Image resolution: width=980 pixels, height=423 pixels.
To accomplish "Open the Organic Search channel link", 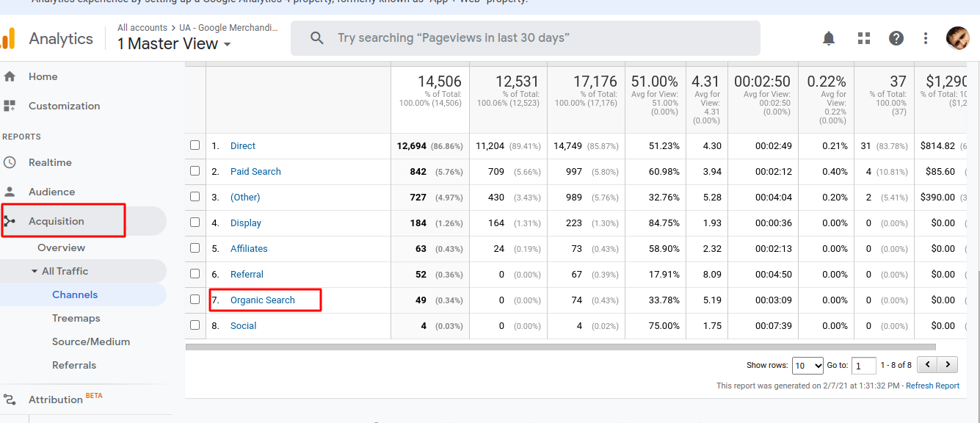I will point(263,300).
